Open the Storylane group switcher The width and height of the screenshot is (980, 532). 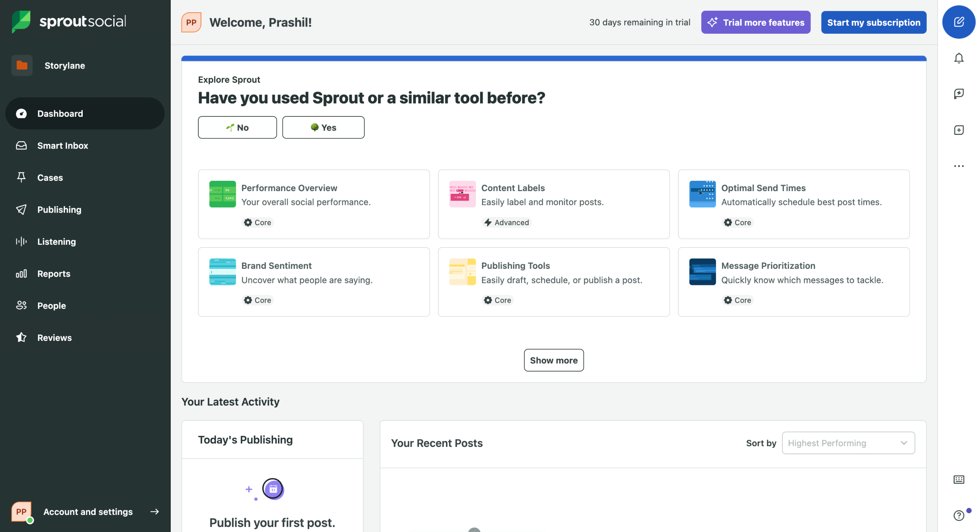pyautogui.click(x=64, y=65)
